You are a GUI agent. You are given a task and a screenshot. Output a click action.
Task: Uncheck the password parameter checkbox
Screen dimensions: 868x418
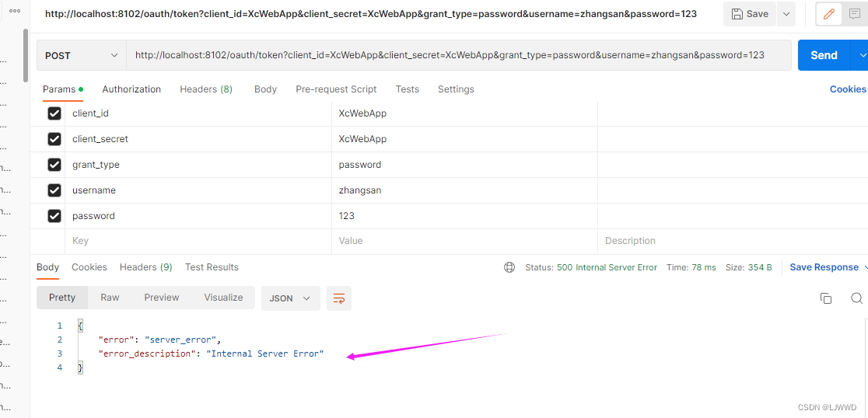[x=54, y=216]
